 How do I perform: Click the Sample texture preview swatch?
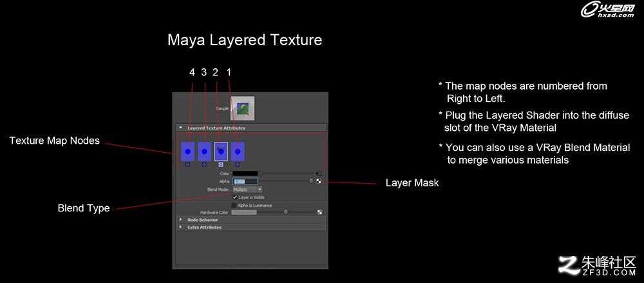pos(242,108)
